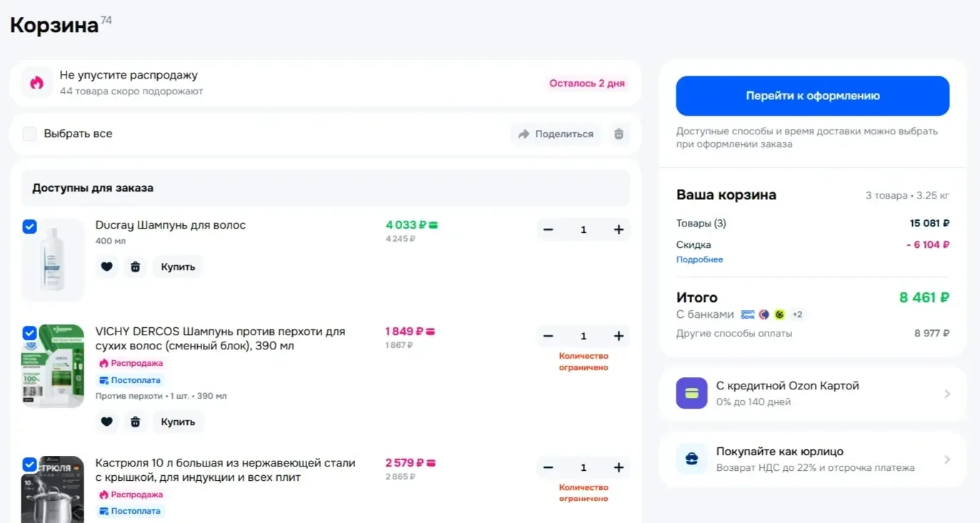This screenshot has width=980, height=523.
Task: Uncheck the VICHY DERCOS shampoo checkbox
Action: point(29,333)
